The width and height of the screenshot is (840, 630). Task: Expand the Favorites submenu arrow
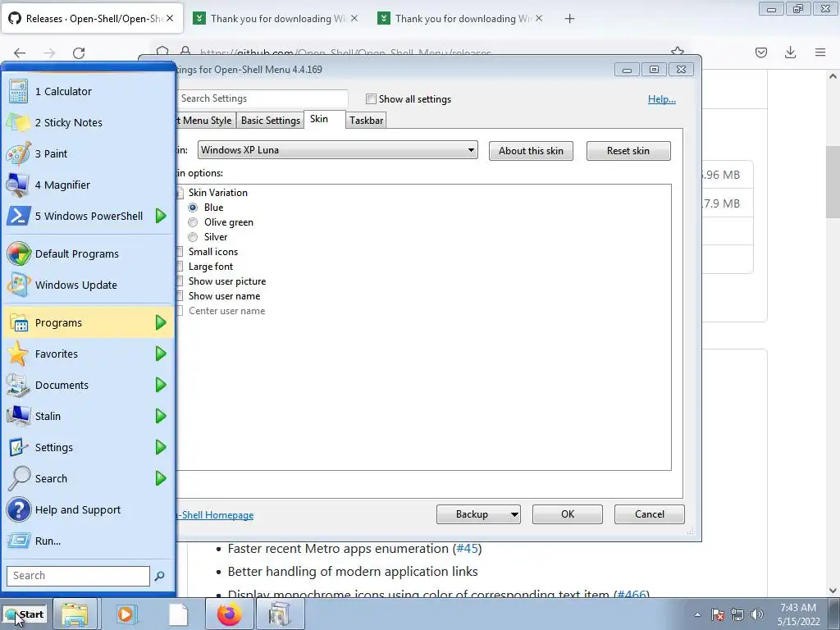tap(161, 354)
